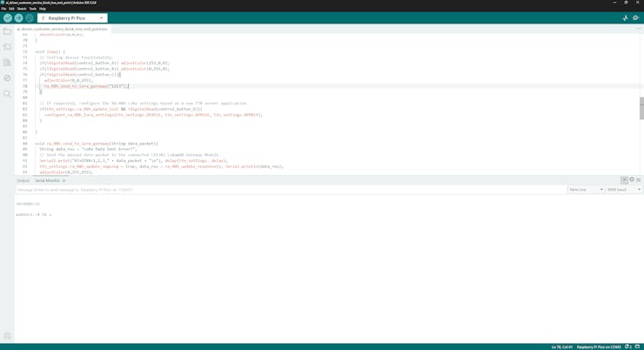
Task: Switch to the Serial Monitor tab
Action: [47, 181]
